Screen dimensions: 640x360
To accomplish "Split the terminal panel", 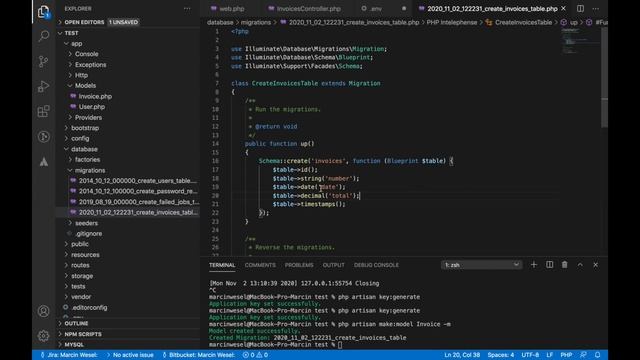I will [549, 265].
